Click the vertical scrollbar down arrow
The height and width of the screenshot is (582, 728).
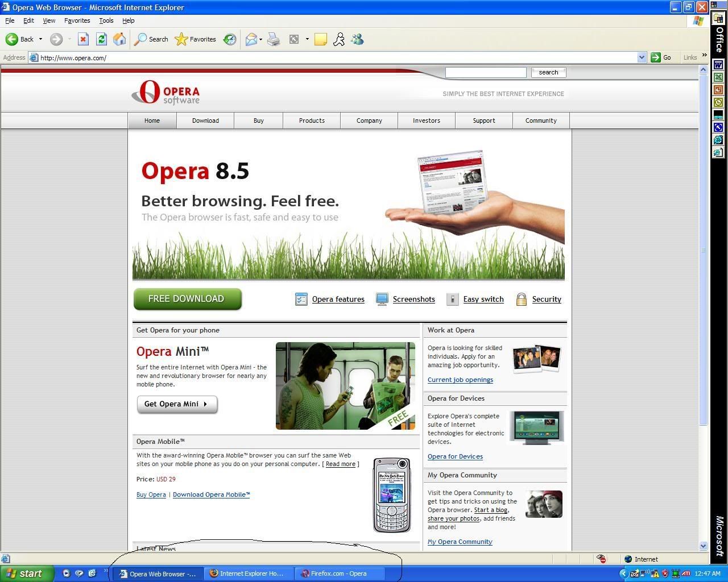(703, 546)
